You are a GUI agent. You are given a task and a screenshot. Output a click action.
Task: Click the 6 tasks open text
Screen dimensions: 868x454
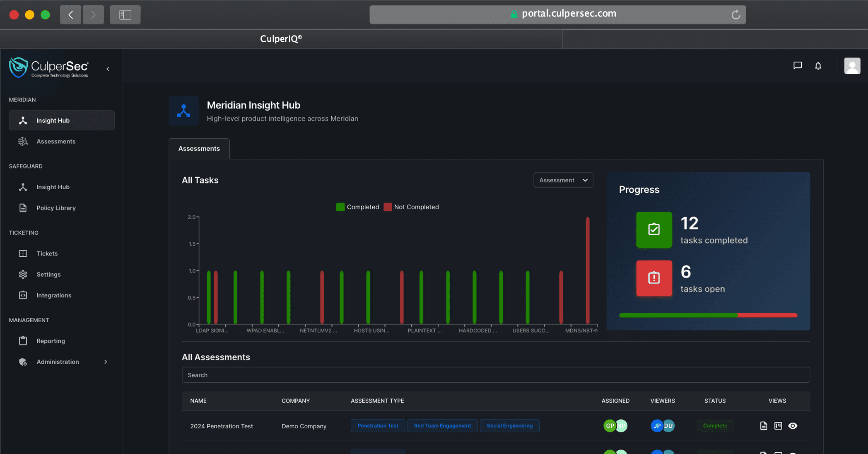tap(702, 279)
